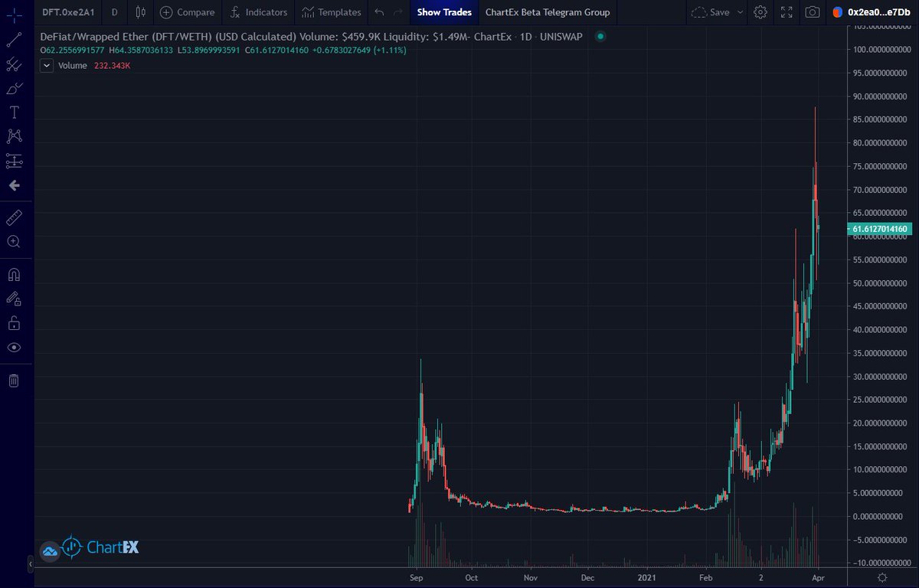Undo the last chart action
This screenshot has height=588, width=919.
379,12
